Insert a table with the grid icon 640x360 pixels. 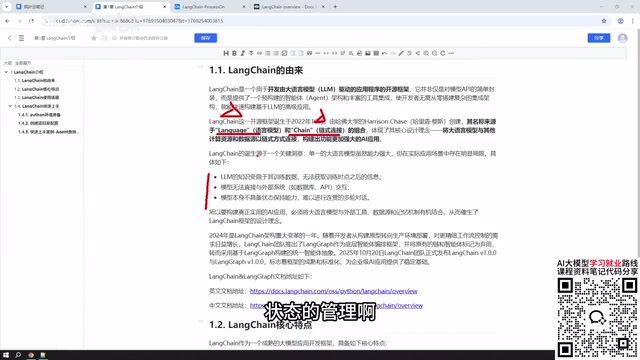(376, 53)
